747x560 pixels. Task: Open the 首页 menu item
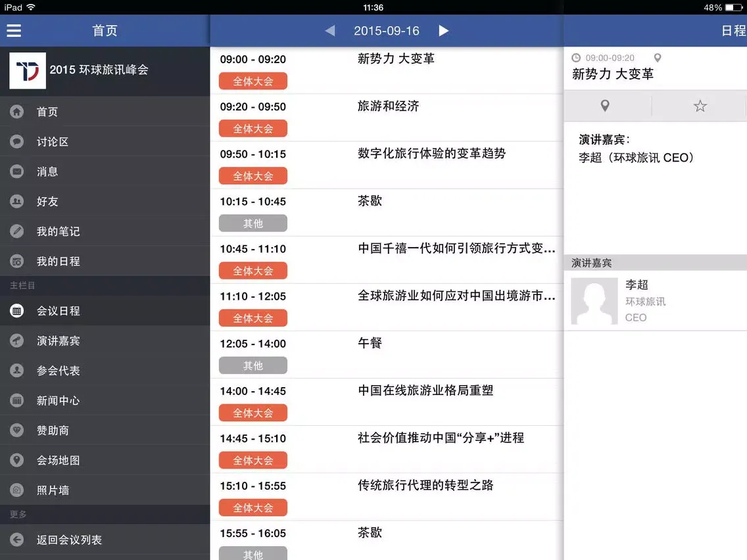tap(105, 112)
